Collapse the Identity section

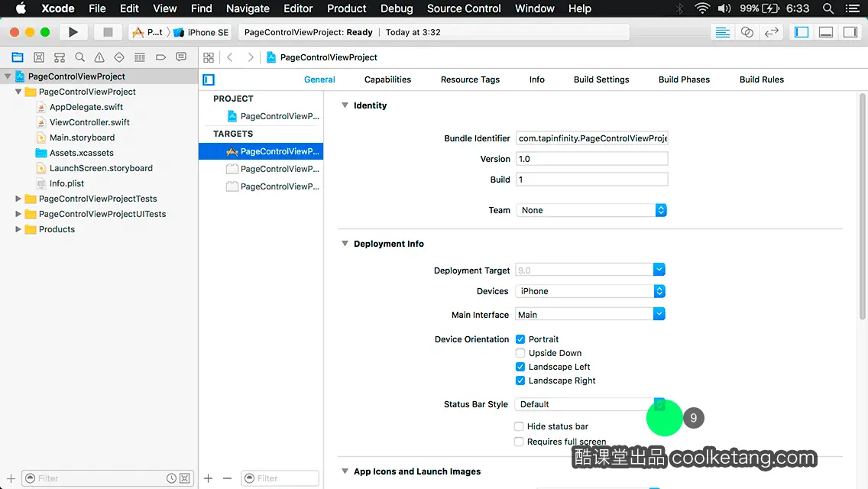click(x=345, y=105)
